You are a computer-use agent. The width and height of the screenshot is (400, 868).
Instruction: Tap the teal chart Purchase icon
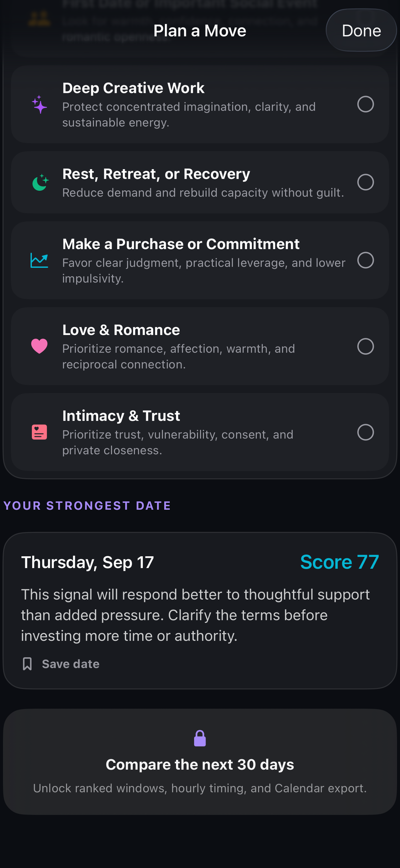[x=39, y=260]
